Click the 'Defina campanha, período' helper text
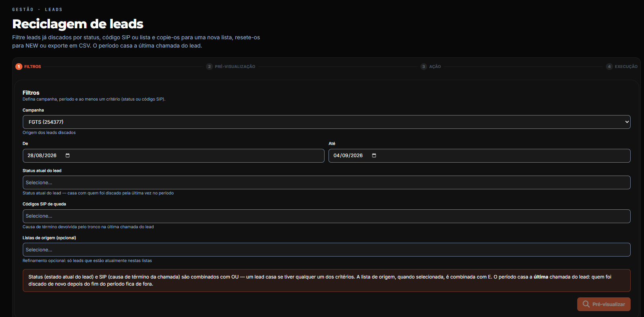The height and width of the screenshot is (317, 644). click(x=94, y=99)
